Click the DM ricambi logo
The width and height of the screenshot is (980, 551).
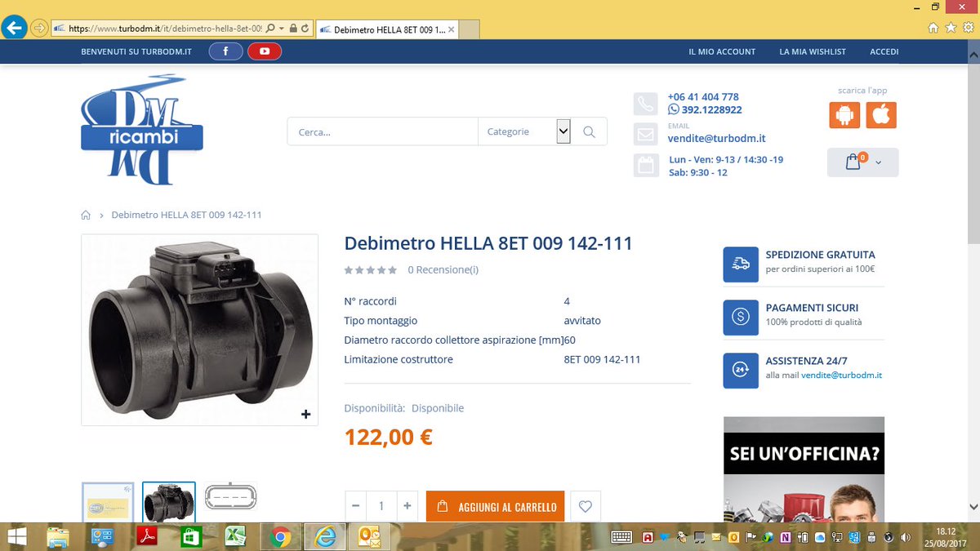pos(141,129)
